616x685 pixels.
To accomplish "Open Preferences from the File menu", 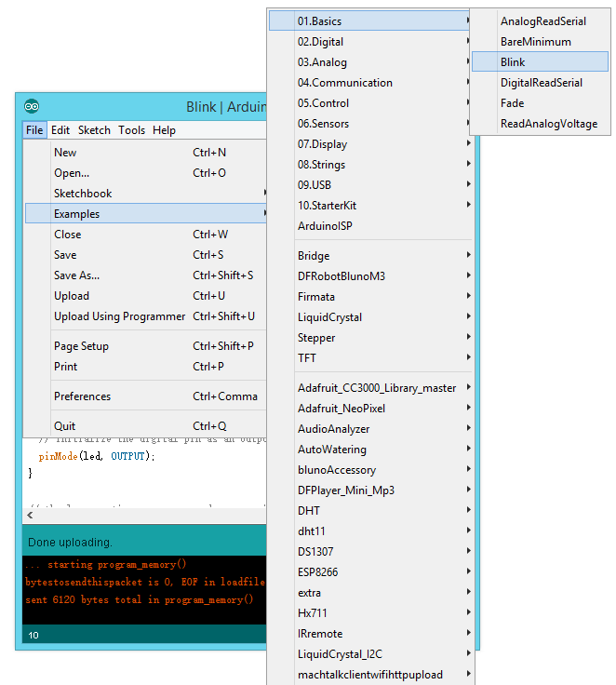I will tap(145, 396).
